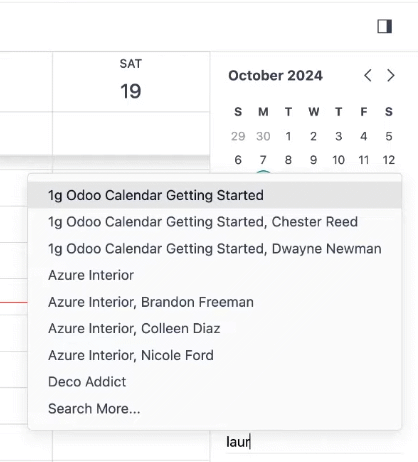The width and height of the screenshot is (418, 462).
Task: Pick Azure Interior, Brandon Freeman
Action: (x=215, y=302)
